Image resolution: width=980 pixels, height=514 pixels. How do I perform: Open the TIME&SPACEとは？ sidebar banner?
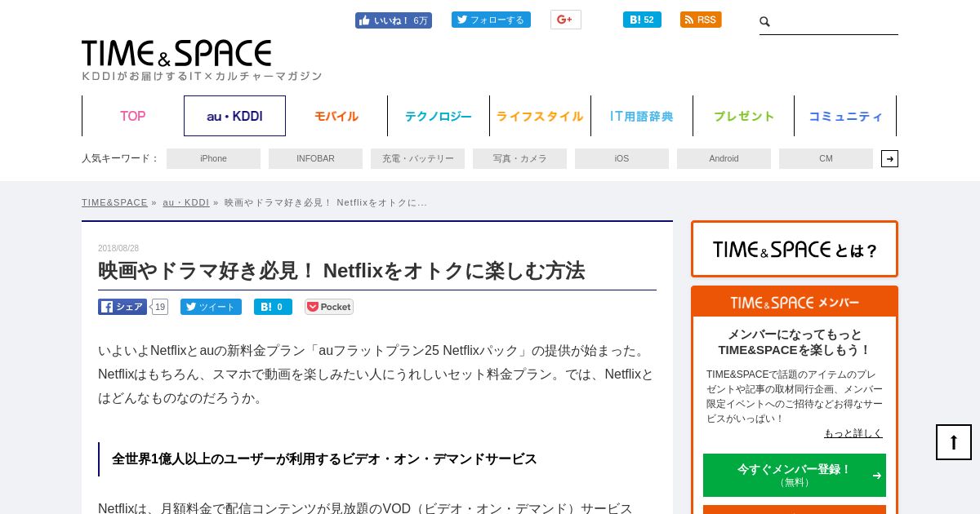(795, 249)
